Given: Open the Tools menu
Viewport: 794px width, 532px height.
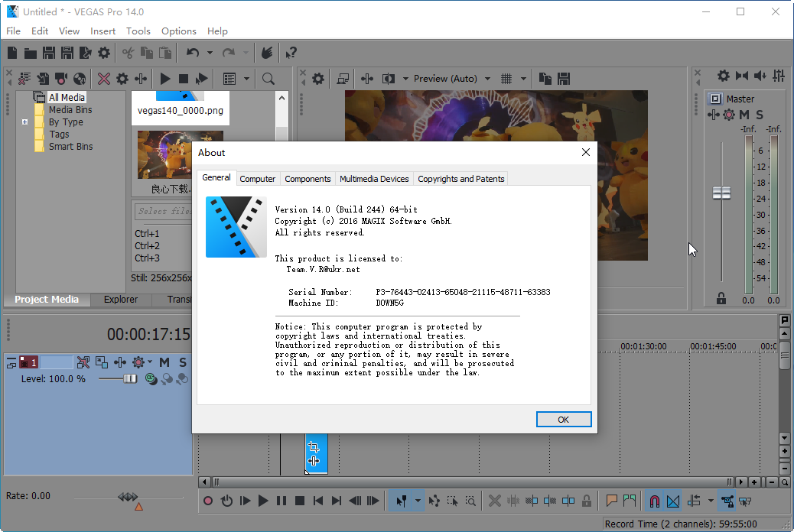Looking at the screenshot, I should [138, 31].
